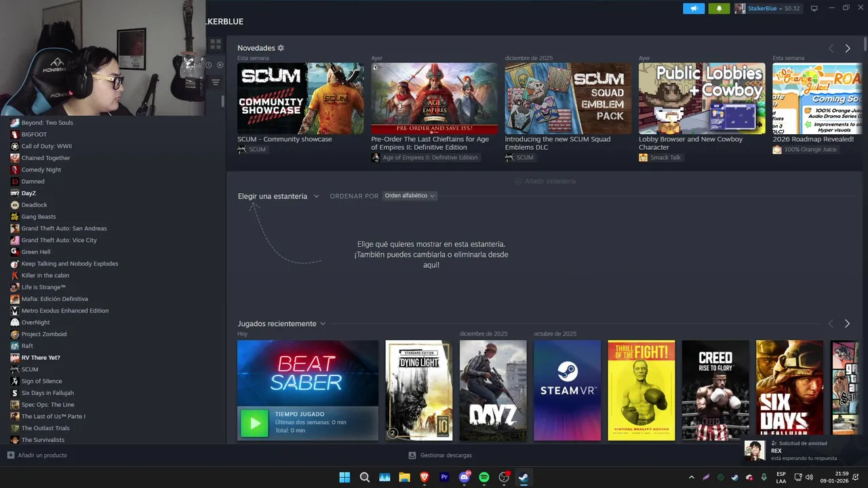Open the Dying Light game cover
This screenshot has width=868, height=488.
coord(419,390)
